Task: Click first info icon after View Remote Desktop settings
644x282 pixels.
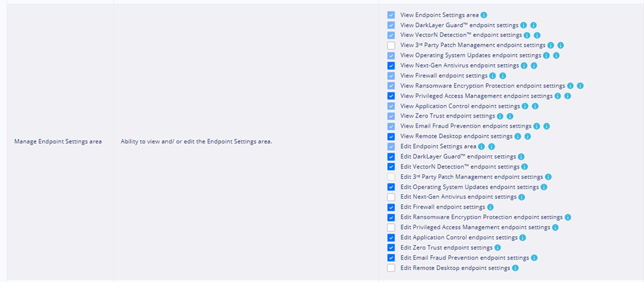Action: (517, 136)
